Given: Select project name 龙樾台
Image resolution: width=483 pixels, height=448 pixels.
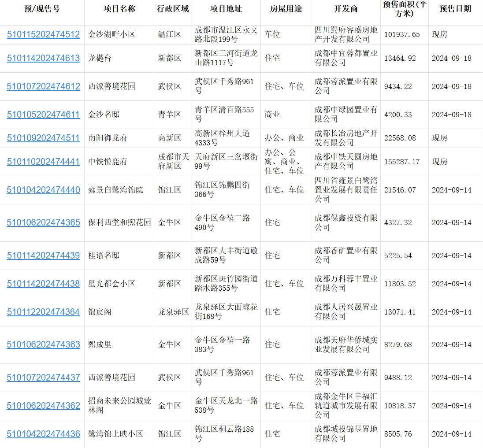Looking at the screenshot, I should coord(100,58).
